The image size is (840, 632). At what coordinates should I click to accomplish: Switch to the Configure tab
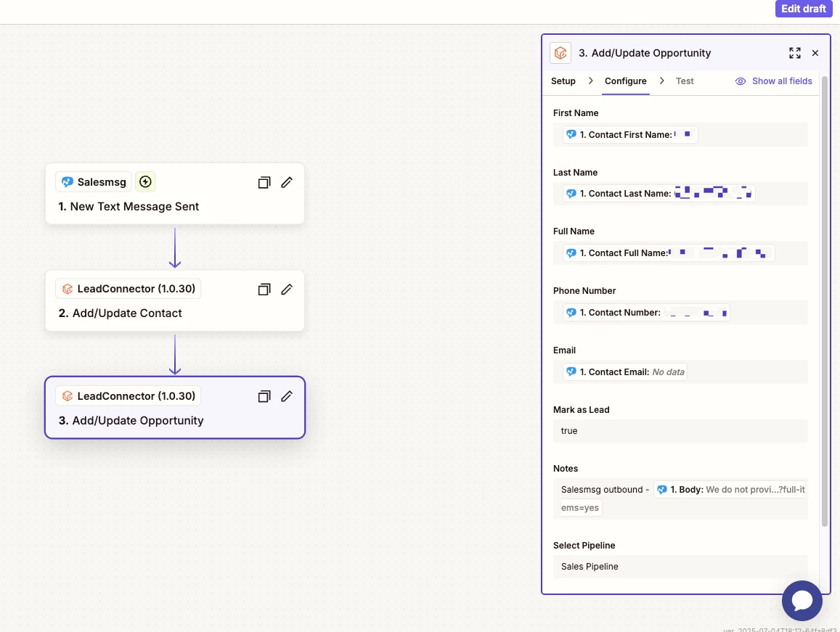pos(625,81)
